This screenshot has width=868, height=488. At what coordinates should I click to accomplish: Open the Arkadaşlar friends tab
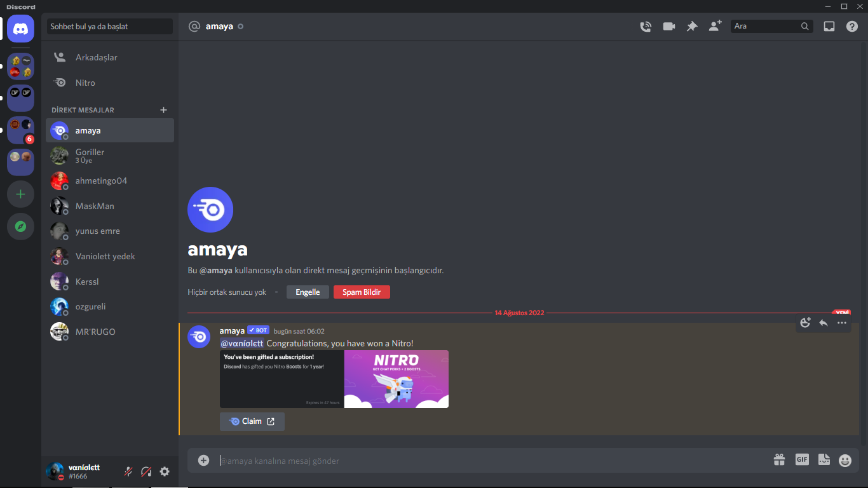point(110,57)
